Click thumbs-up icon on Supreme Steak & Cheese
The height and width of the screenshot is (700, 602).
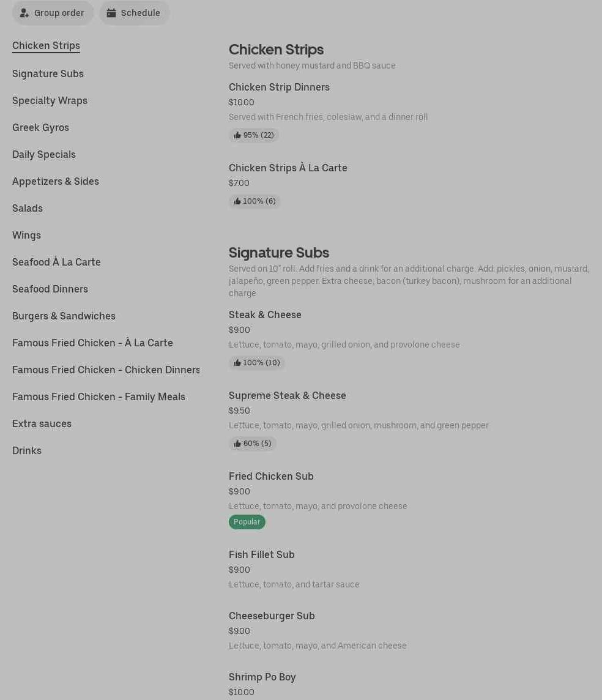coord(237,444)
